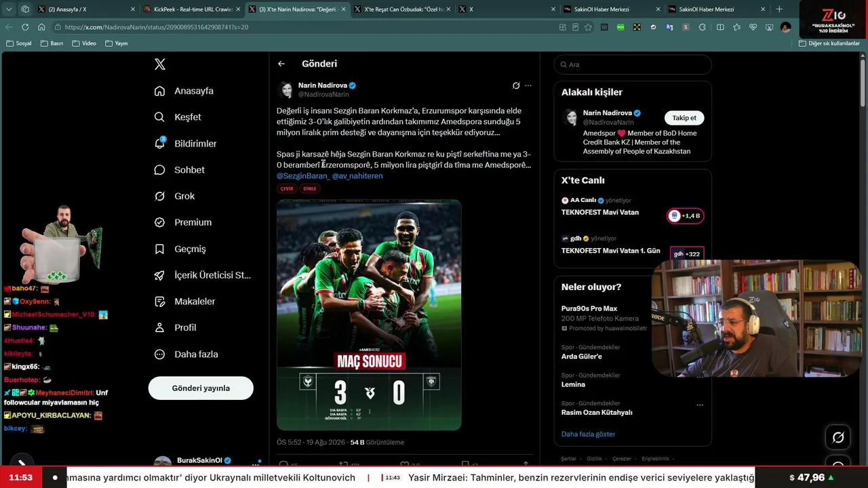Viewport: 868px width, 488px height.
Task: Click the X logo in the sidebar
Action: coord(160,64)
